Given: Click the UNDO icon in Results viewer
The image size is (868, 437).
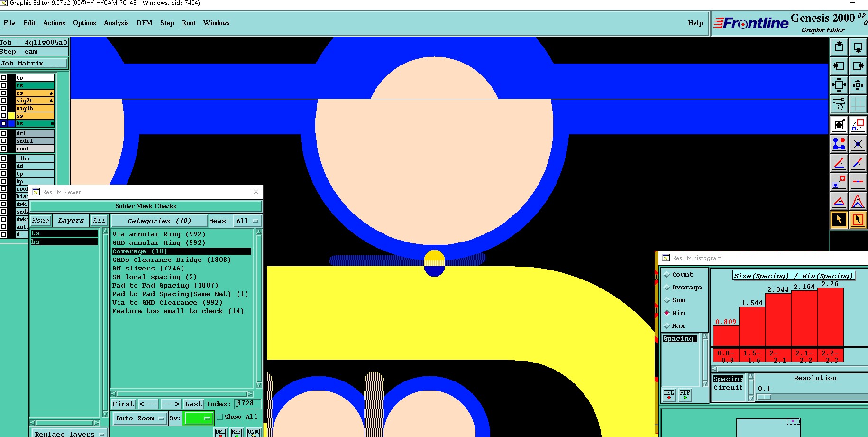Looking at the screenshot, I should coord(254,433).
